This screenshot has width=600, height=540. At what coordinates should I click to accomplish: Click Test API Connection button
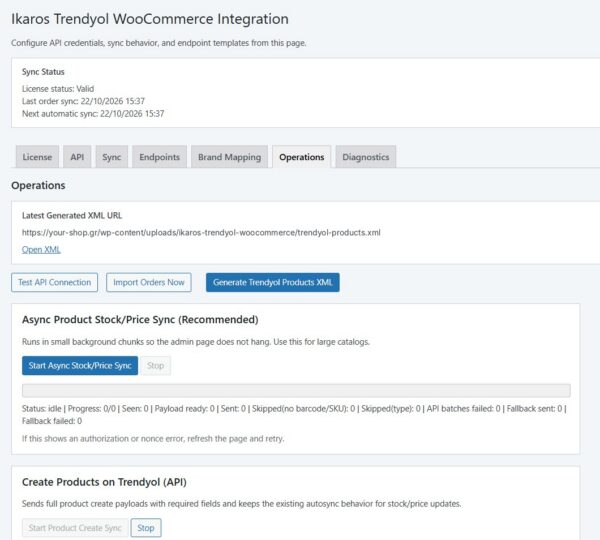[54, 282]
